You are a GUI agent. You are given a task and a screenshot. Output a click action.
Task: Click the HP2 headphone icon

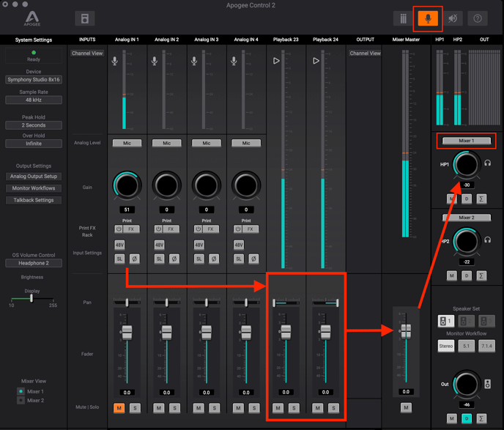point(488,240)
